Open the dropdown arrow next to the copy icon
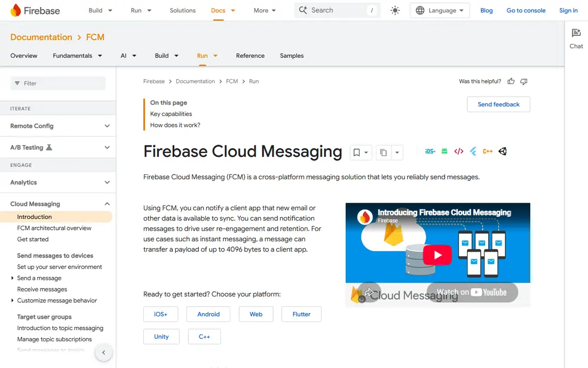Image resolution: width=588 pixels, height=368 pixels. point(397,152)
